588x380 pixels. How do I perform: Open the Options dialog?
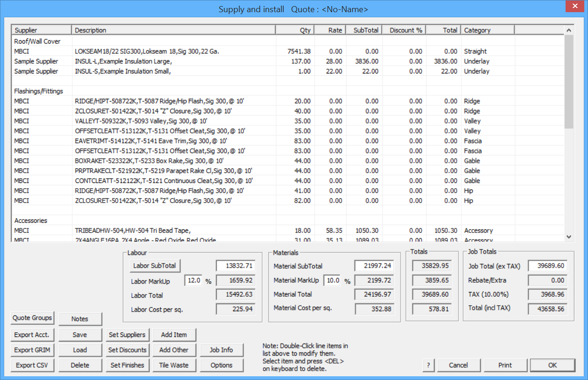click(222, 365)
